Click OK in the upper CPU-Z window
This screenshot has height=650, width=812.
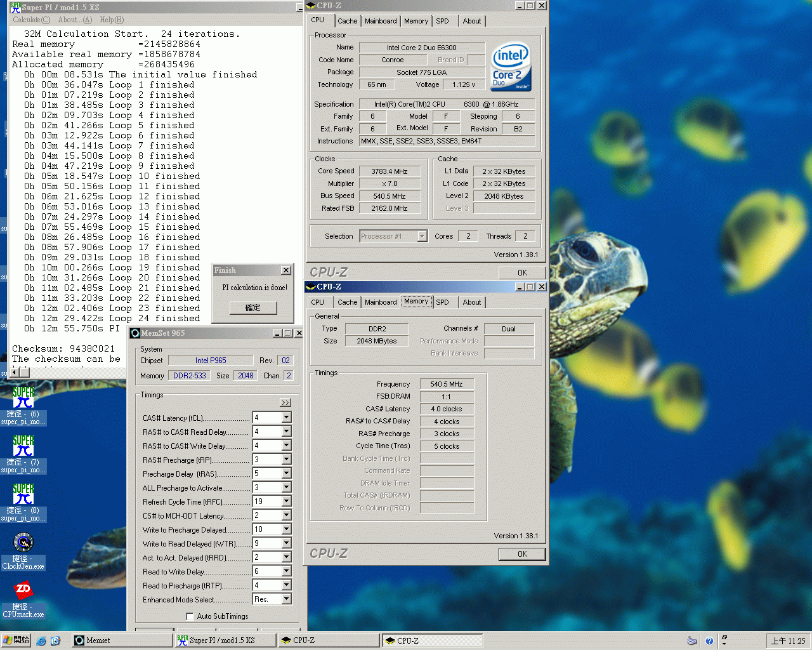522,273
